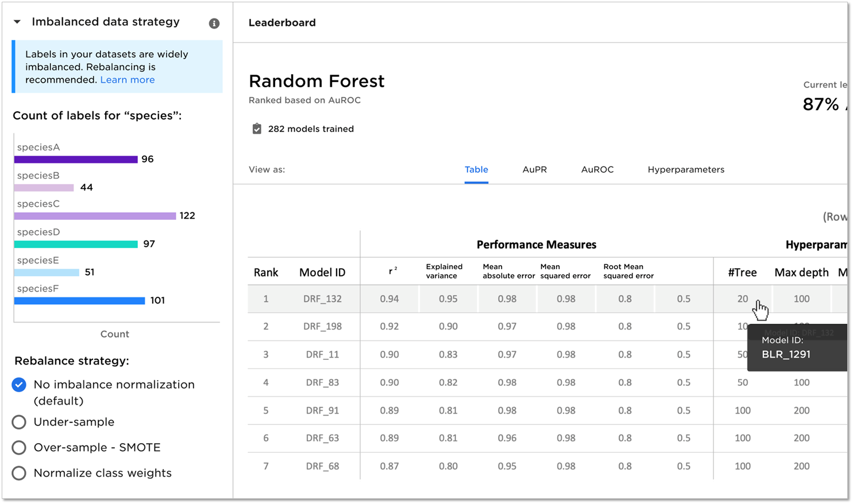Click the 87% current leader value
Image resolution: width=853 pixels, height=504 pixels.
(821, 104)
